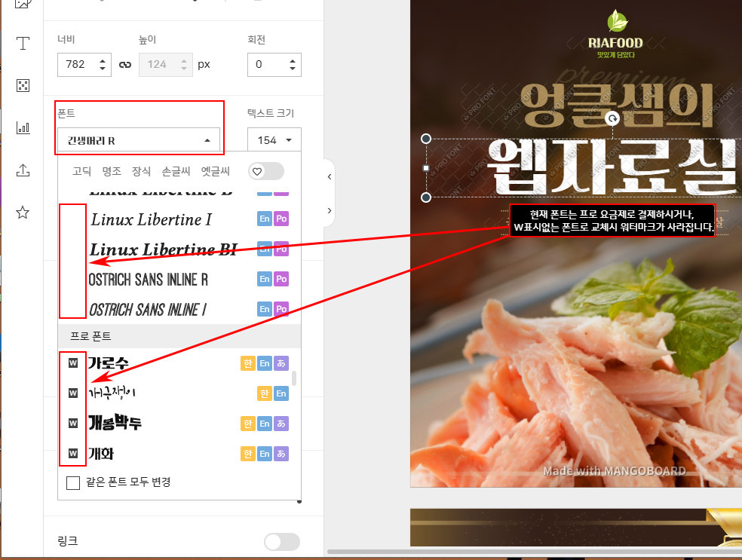Open the Elements panel (dice icon)
742x560 pixels.
coord(23,85)
